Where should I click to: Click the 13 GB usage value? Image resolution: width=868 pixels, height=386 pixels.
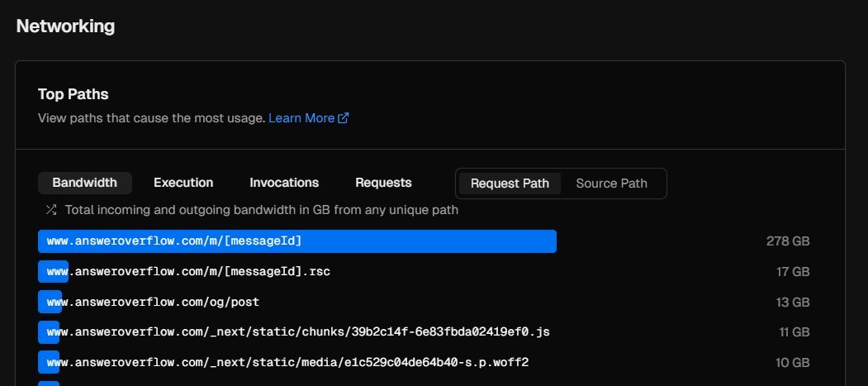click(x=793, y=302)
